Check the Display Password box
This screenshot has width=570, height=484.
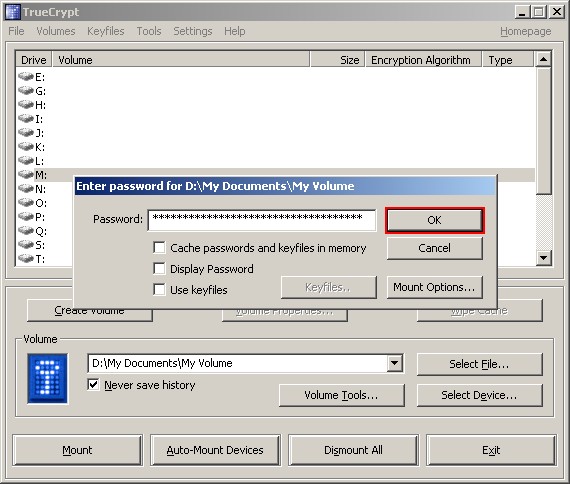point(159,269)
